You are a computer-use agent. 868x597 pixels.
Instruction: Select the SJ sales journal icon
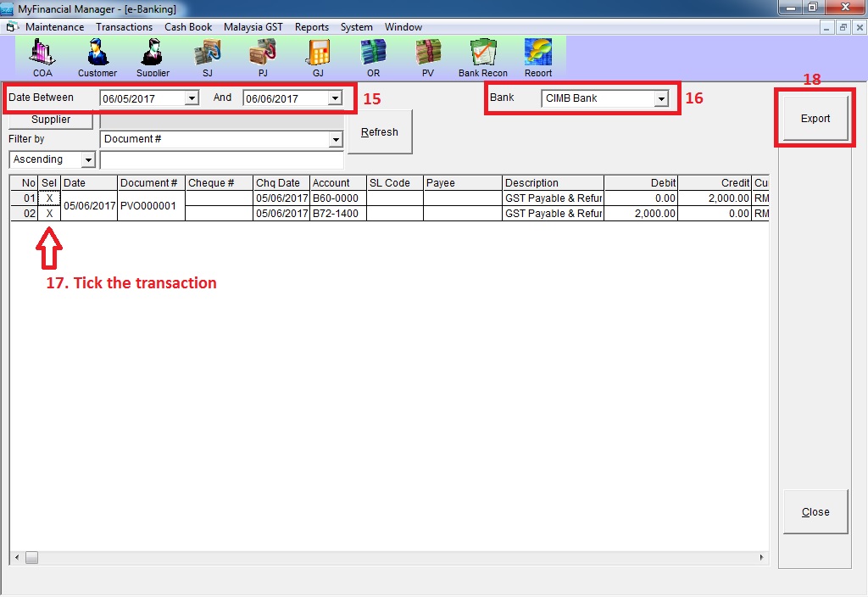(208, 56)
